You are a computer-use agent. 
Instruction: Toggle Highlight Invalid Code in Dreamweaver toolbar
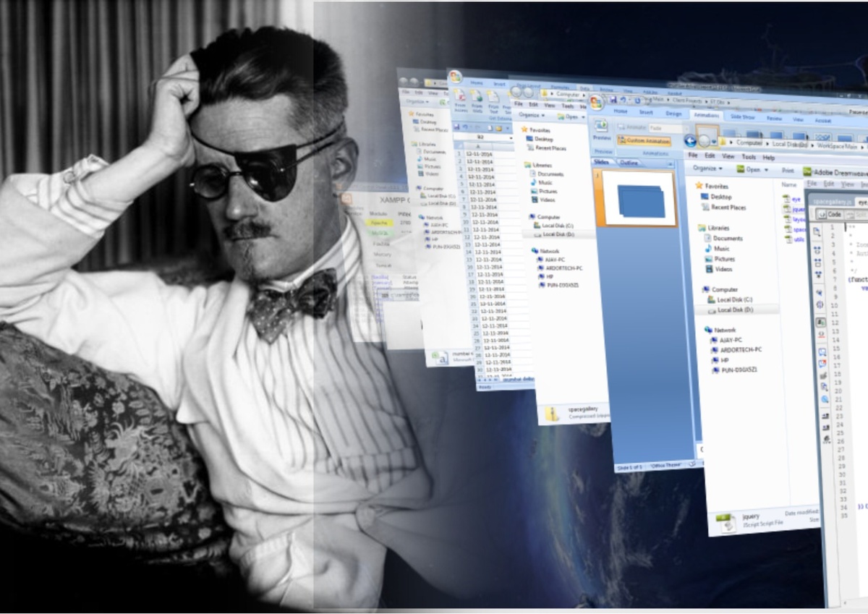tap(821, 333)
